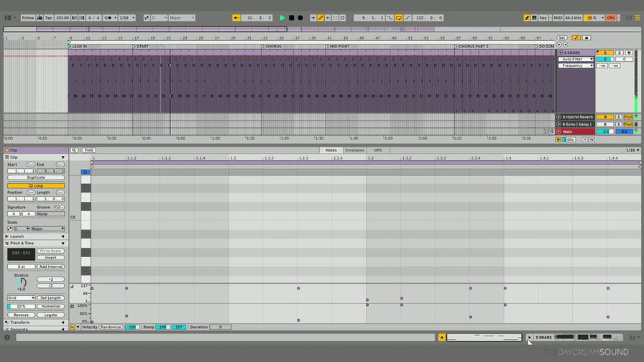Open the clip Scale Major dropdown
644x362 pixels.
click(48, 228)
